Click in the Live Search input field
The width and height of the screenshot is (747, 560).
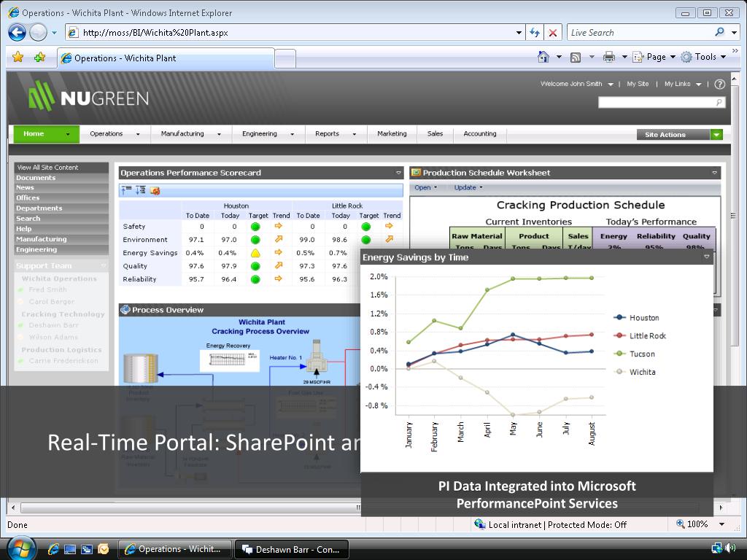coord(640,32)
